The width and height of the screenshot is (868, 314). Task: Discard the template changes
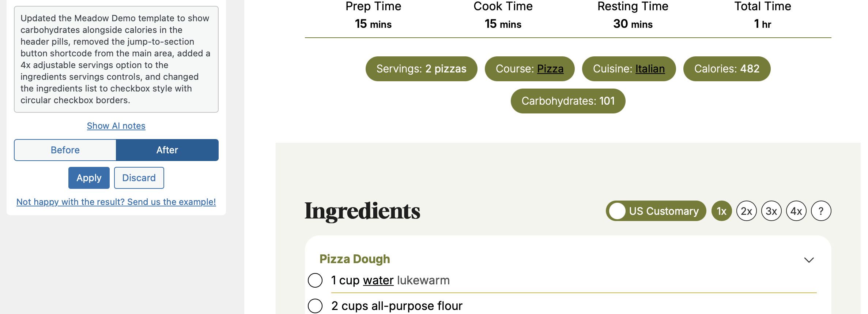pyautogui.click(x=139, y=178)
